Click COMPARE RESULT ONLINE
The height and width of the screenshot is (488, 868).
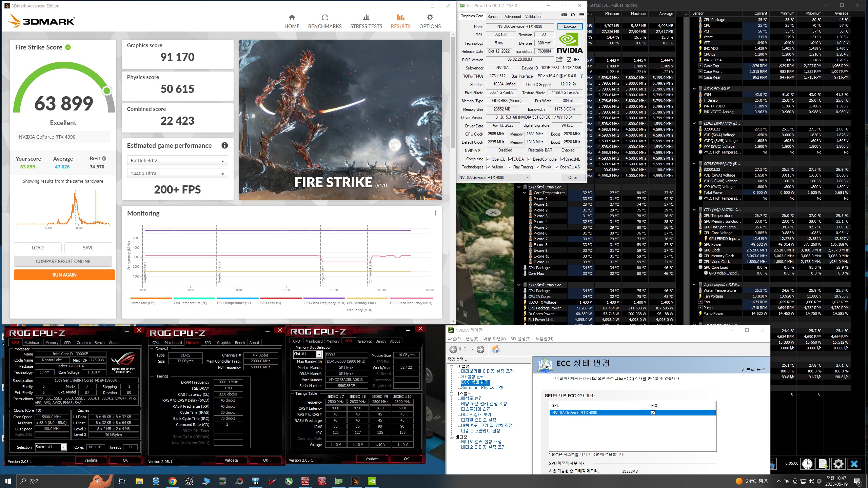pos(63,261)
